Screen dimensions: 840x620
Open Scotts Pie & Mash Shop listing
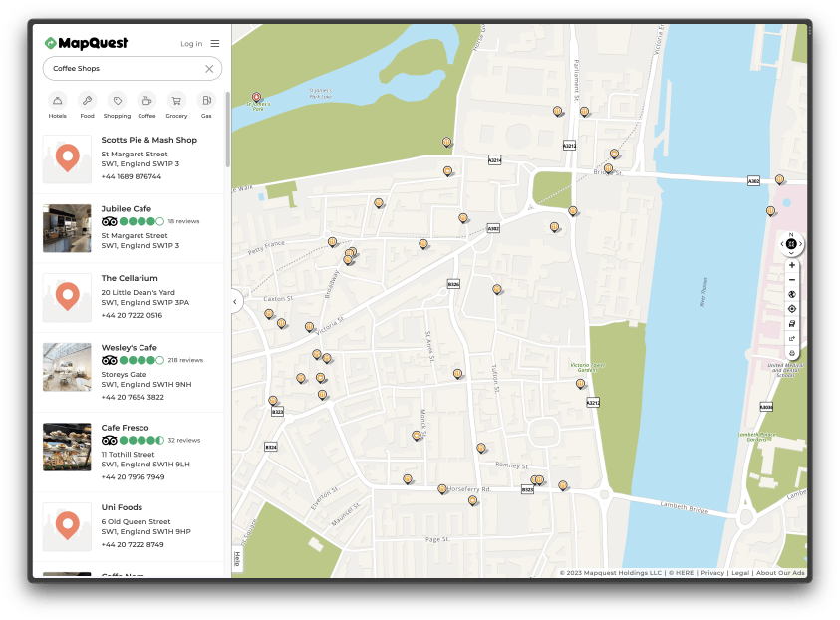[129, 159]
